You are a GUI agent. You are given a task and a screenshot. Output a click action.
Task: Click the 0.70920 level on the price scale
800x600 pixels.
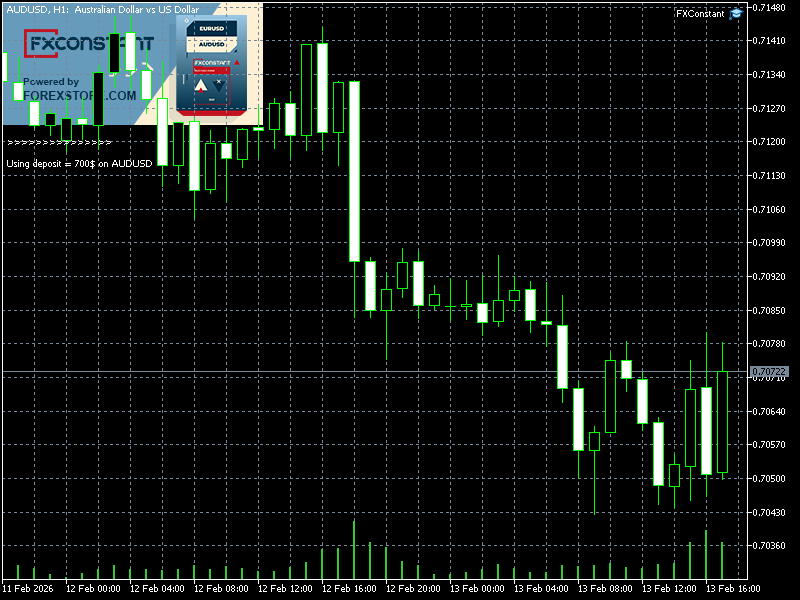click(769, 276)
